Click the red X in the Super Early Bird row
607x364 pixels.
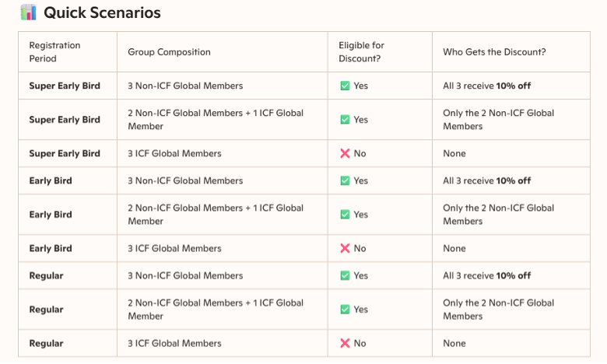click(x=345, y=153)
